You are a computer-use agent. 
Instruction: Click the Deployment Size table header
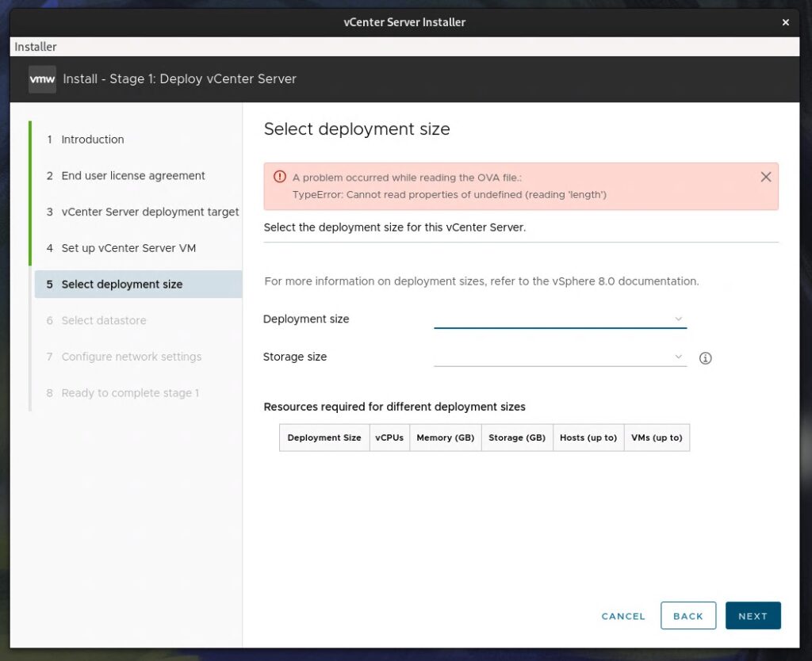324,437
